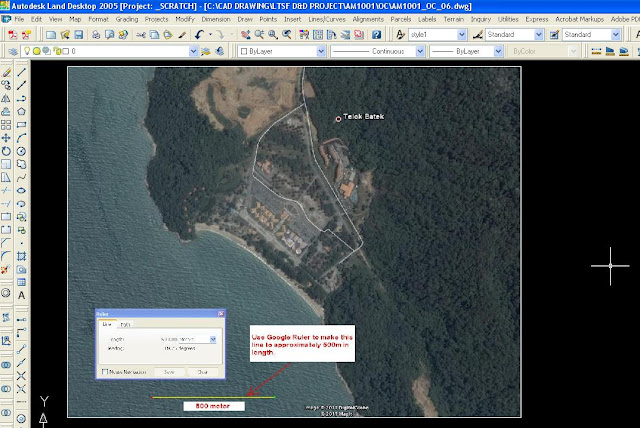Open the Continuous linetype dropdown
The height and width of the screenshot is (428, 640).
(x=420, y=51)
